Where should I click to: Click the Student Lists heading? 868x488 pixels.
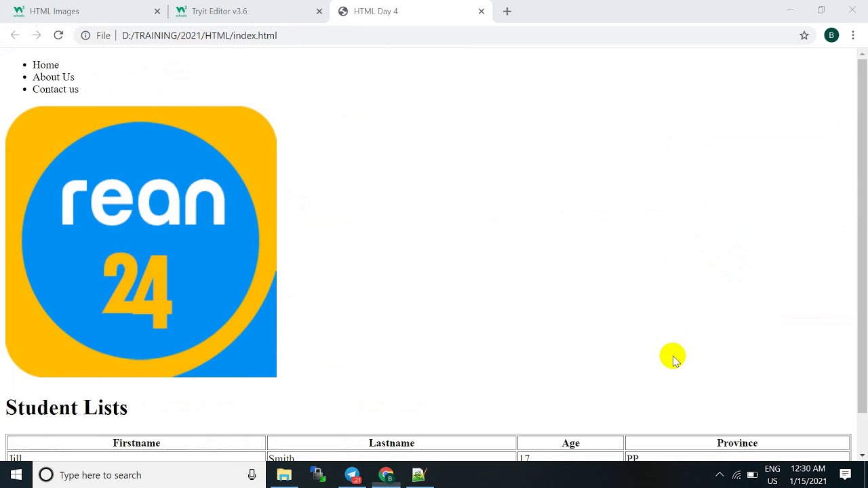coord(66,407)
